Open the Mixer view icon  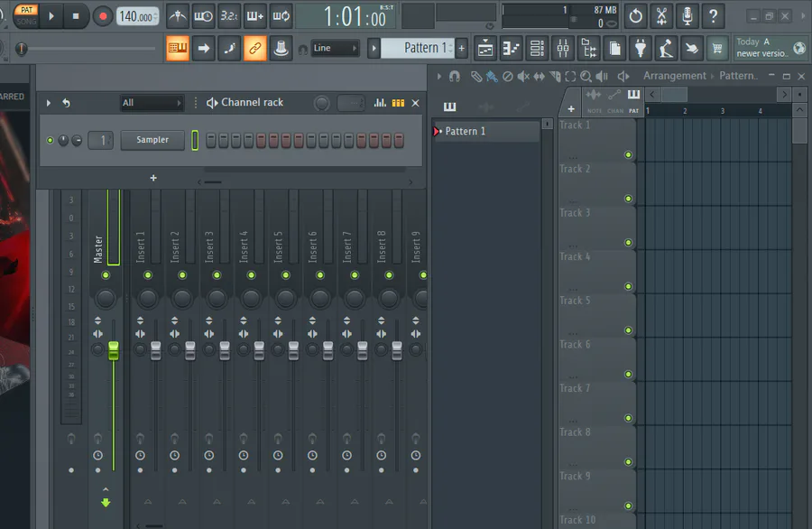pos(563,49)
